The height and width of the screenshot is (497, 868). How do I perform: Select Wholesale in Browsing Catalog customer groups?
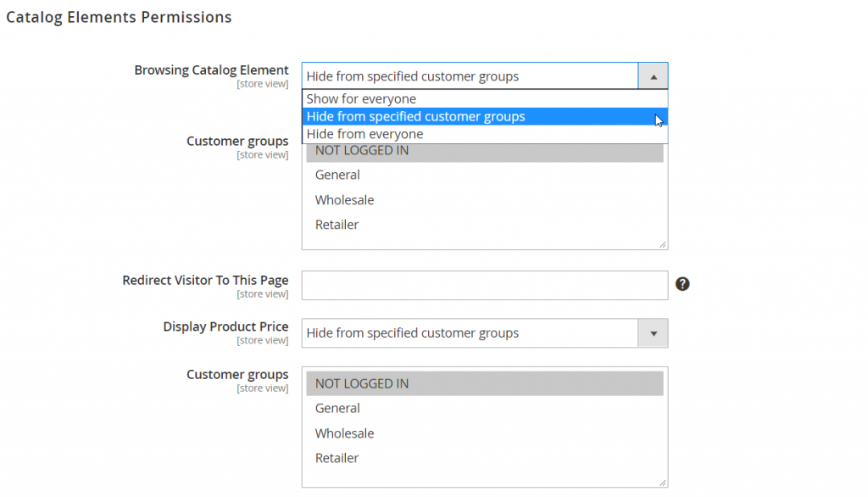click(x=344, y=200)
